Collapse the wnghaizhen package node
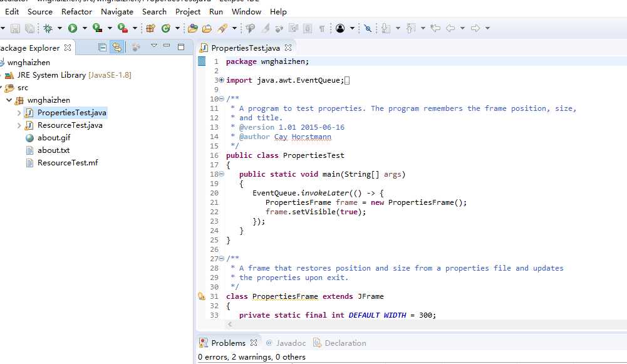The height and width of the screenshot is (364, 627). (x=9, y=100)
